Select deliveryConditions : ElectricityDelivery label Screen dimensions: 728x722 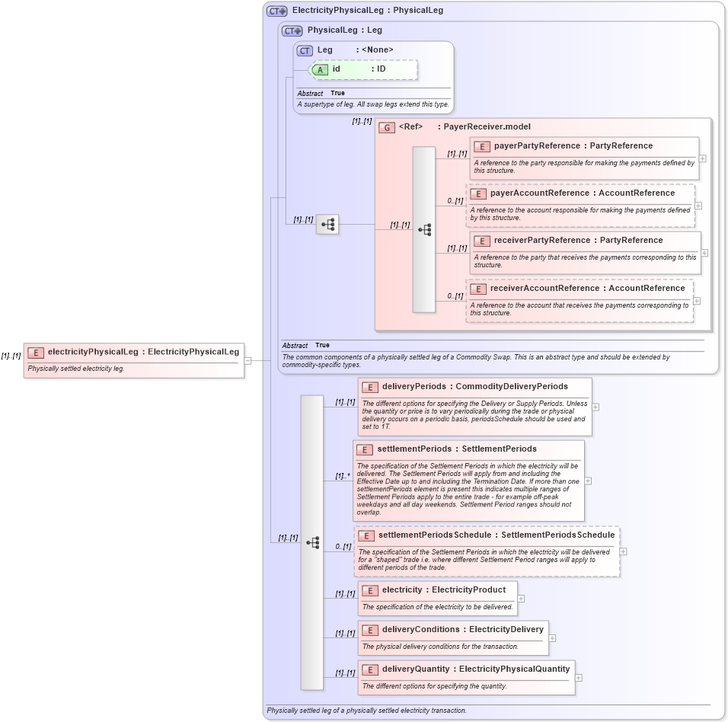[463, 629]
